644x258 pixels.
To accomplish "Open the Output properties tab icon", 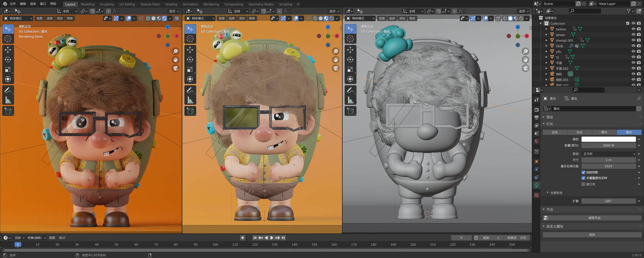I will click(537, 117).
